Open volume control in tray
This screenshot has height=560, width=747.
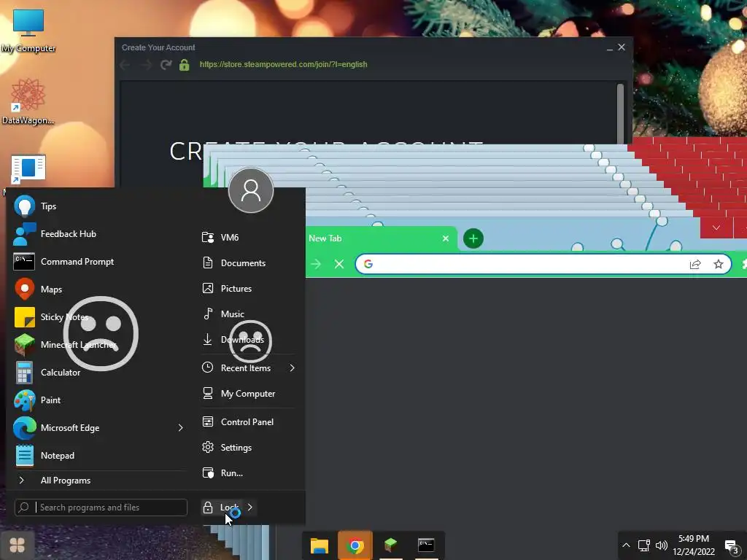(662, 545)
